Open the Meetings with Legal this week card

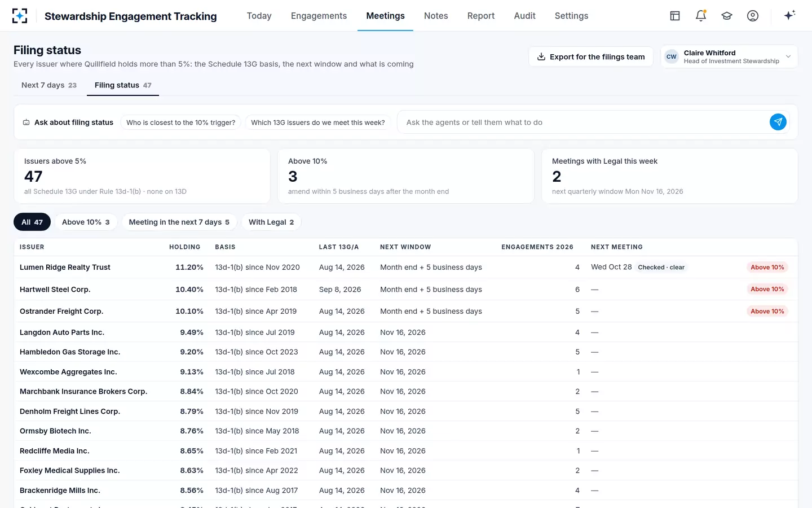(x=670, y=176)
